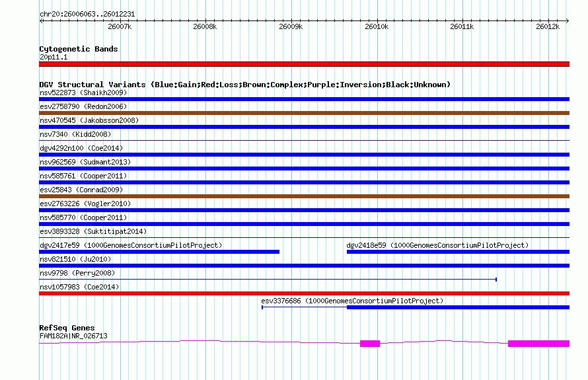The image size is (588, 380).
Task: Open variant dgv4292n100 (Coe2014) label
Action: [x=81, y=148]
